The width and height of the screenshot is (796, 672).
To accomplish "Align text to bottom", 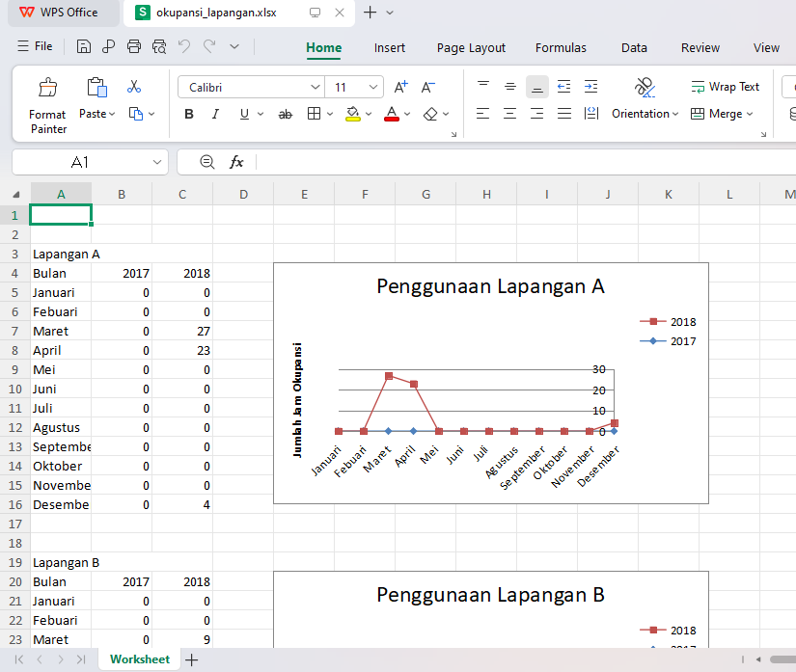I will pyautogui.click(x=537, y=87).
